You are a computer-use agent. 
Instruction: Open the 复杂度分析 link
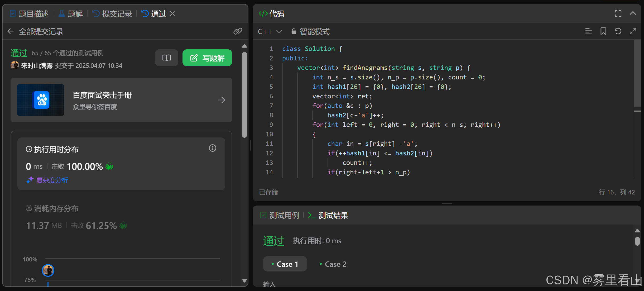(52, 180)
